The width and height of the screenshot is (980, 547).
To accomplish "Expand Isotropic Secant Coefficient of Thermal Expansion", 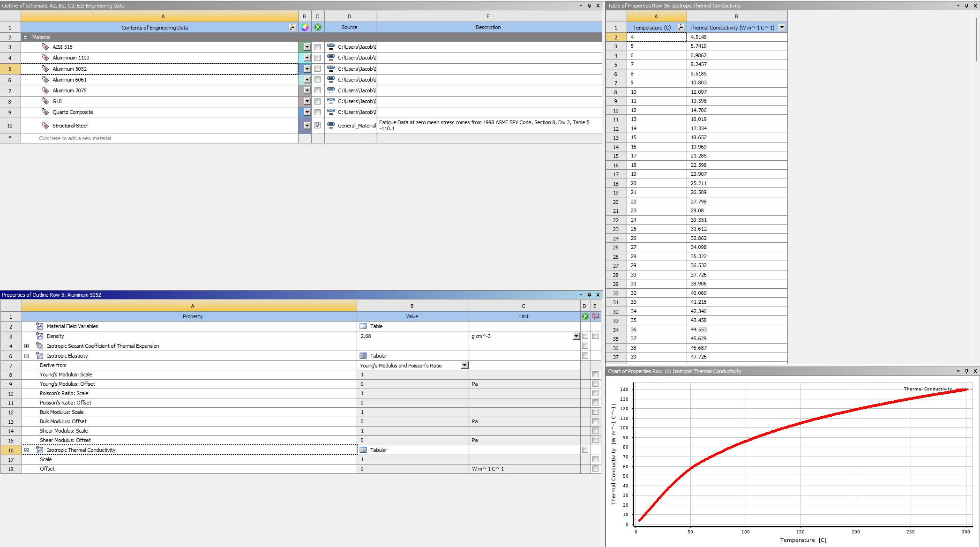I will click(27, 346).
